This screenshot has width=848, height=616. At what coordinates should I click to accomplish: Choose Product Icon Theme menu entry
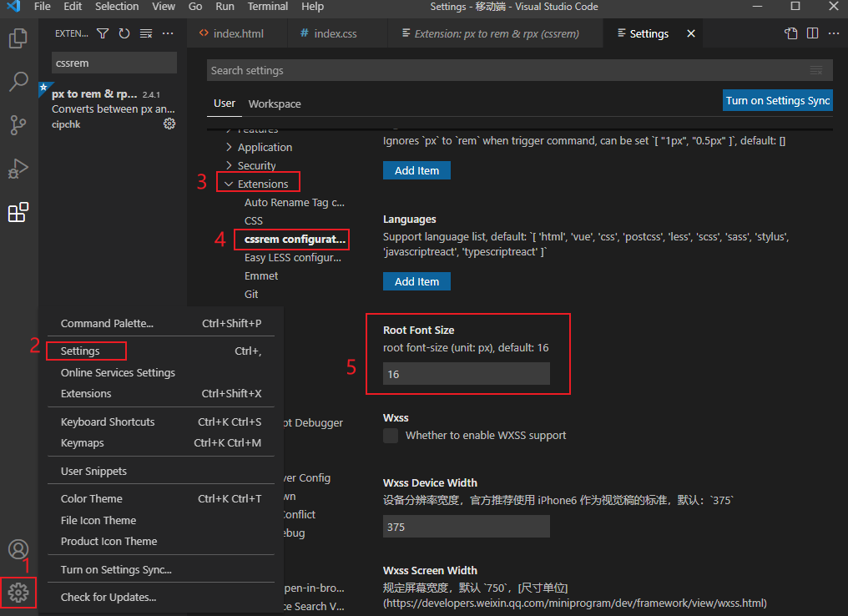[x=160, y=542]
